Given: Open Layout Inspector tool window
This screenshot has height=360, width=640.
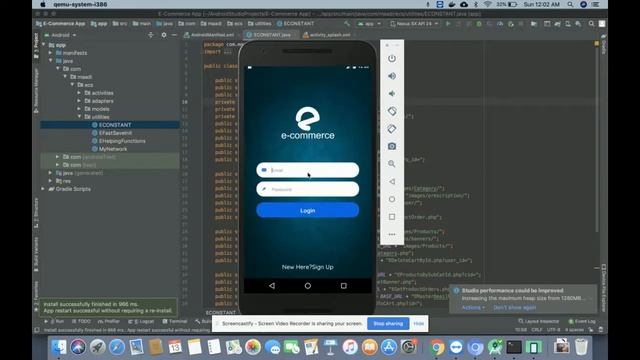Looking at the screenshot, I should coord(539,322).
